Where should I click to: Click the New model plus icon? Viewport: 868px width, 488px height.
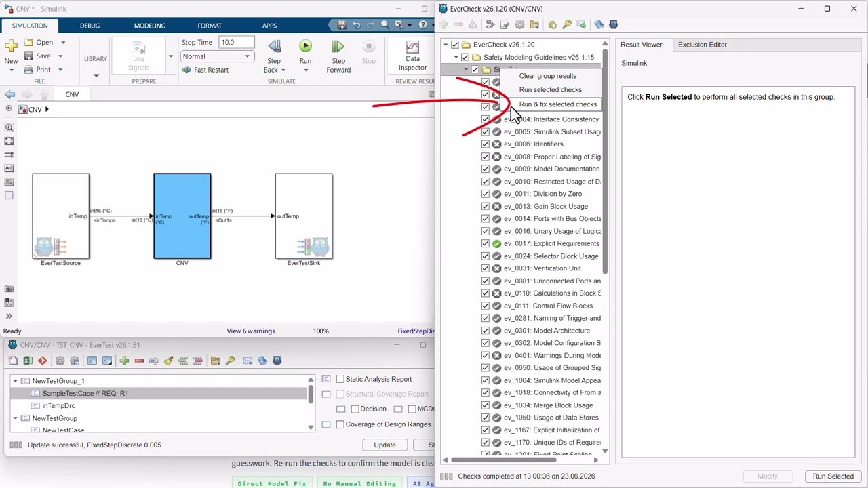click(11, 46)
